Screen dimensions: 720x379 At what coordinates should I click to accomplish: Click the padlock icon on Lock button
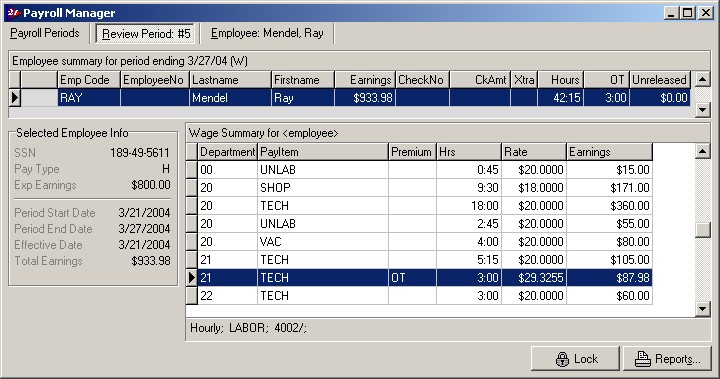[x=562, y=359]
